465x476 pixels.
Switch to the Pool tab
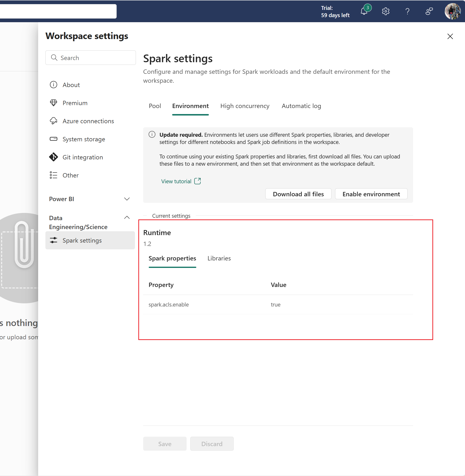pyautogui.click(x=154, y=106)
